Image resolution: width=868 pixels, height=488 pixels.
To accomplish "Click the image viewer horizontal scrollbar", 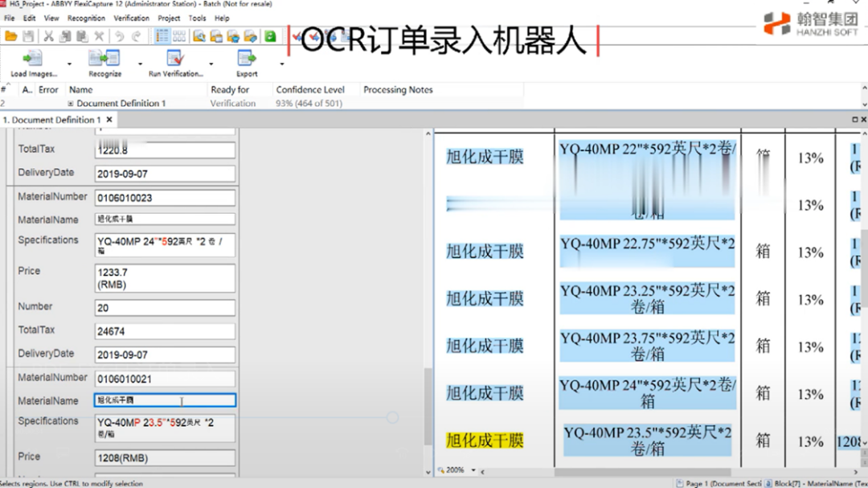I will [642, 472].
